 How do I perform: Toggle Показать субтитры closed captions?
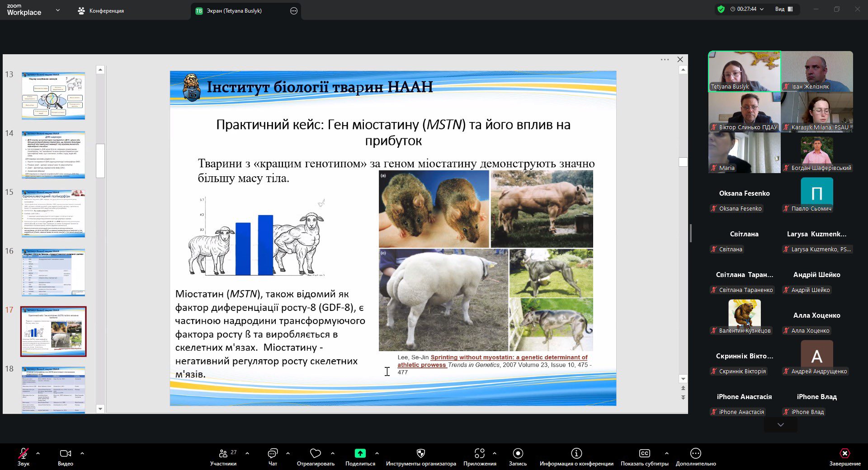tap(644, 453)
